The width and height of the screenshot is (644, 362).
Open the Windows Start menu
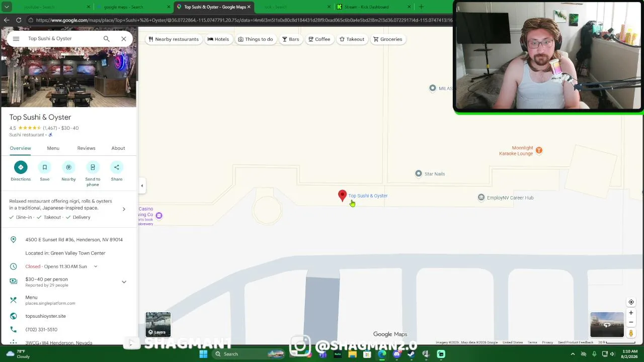point(203,354)
